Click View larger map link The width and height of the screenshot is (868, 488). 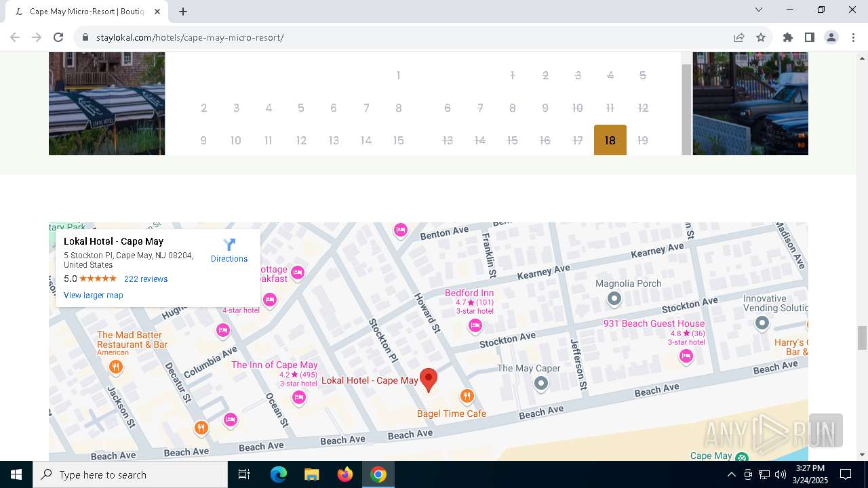[x=94, y=296]
